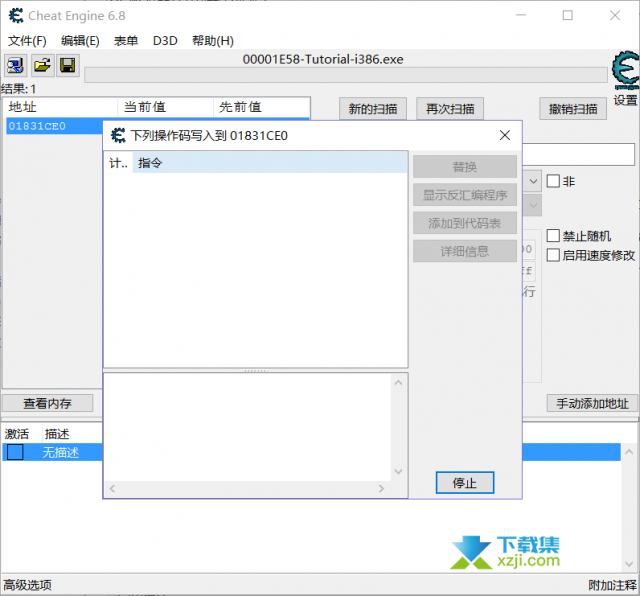
Task: Maximize the Cheat Engine window
Action: (x=568, y=16)
